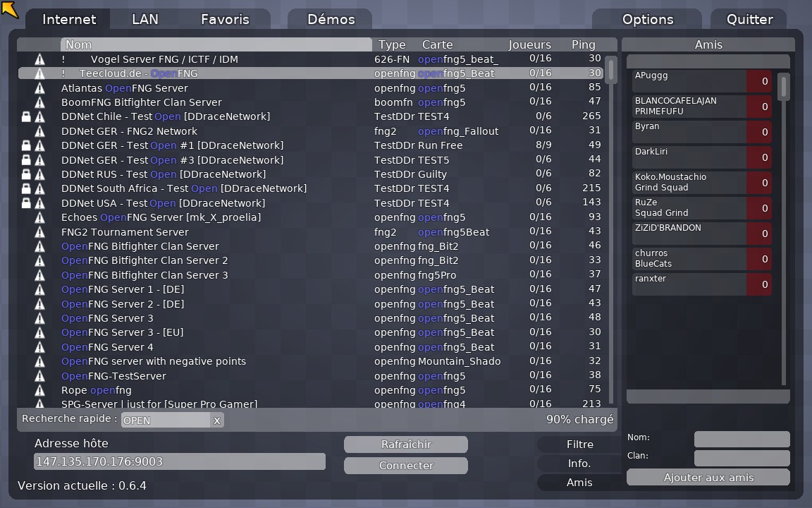Click the warning triangle beside Vogel Server FNG
The height and width of the screenshot is (508, 812).
click(x=39, y=59)
